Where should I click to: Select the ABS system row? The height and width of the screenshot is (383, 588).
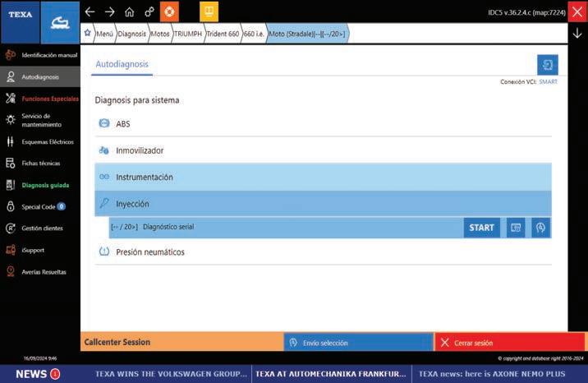323,124
